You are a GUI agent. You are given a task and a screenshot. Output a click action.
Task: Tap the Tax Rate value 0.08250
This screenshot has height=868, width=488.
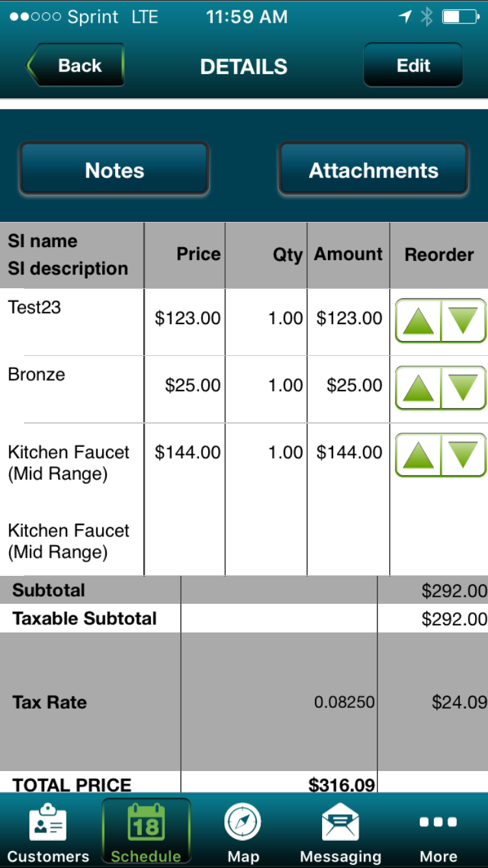pos(344,702)
